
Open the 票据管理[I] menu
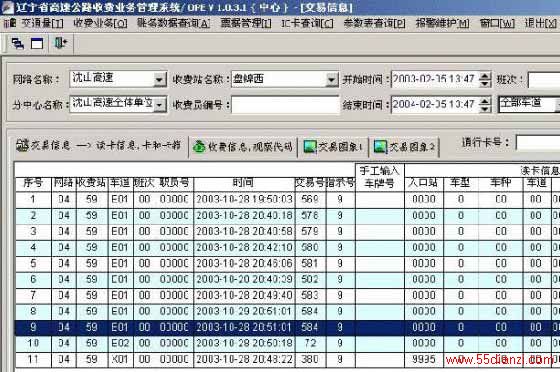(246, 24)
